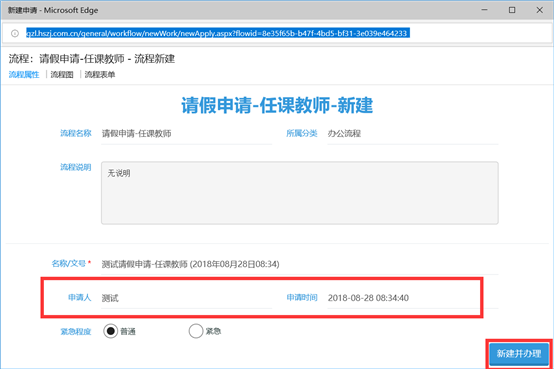Open the 流程属性 tab
The height and width of the screenshot is (369, 554).
(x=24, y=75)
